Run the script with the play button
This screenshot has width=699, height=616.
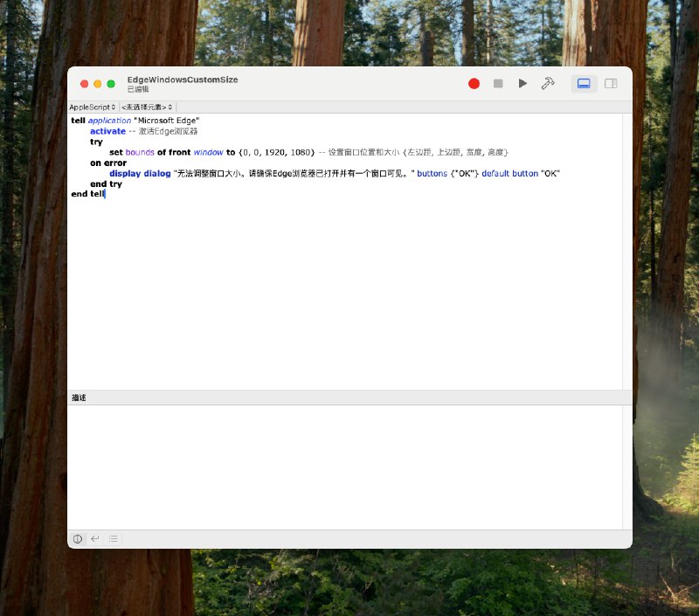click(523, 83)
